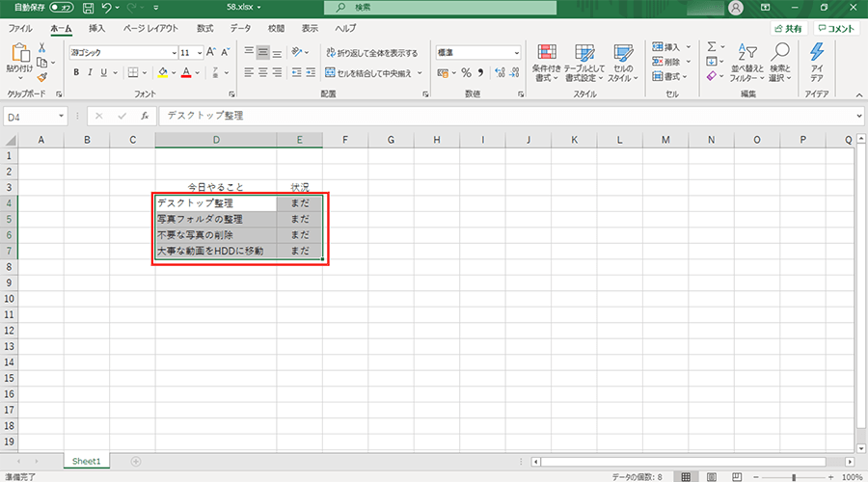The height and width of the screenshot is (482, 868).
Task: Increase indent in the alignment group
Action: tap(311, 72)
